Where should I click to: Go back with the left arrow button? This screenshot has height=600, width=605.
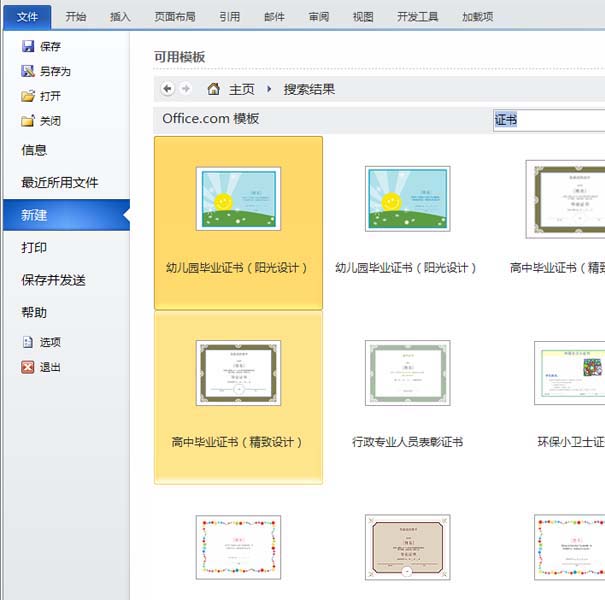pos(167,89)
